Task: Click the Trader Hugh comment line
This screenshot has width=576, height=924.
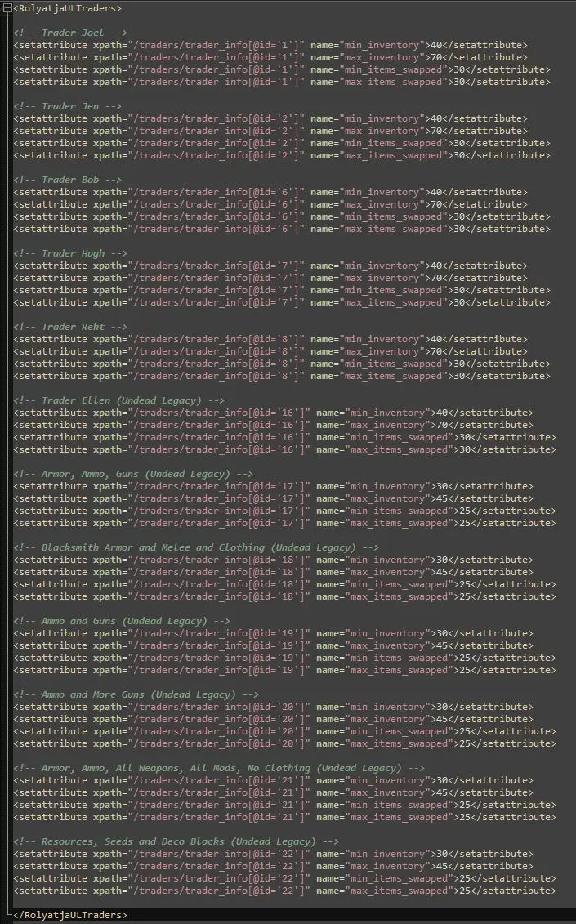Action: pyautogui.click(x=70, y=253)
